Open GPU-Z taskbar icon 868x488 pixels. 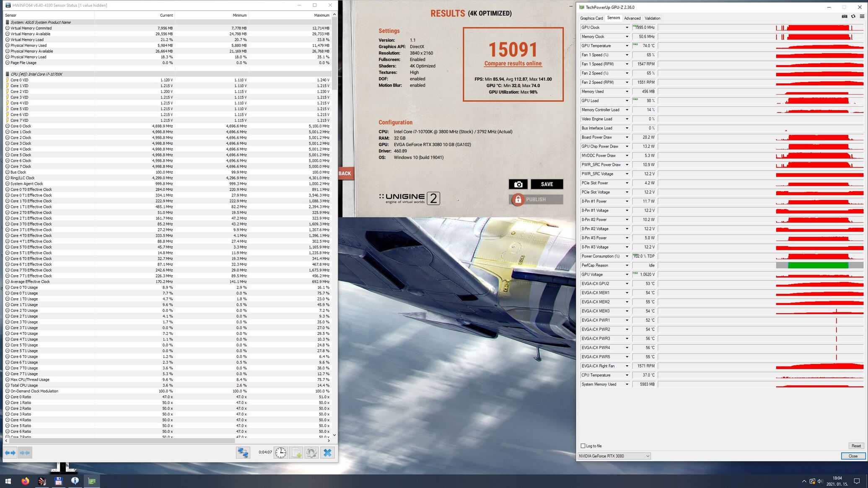[x=92, y=481]
